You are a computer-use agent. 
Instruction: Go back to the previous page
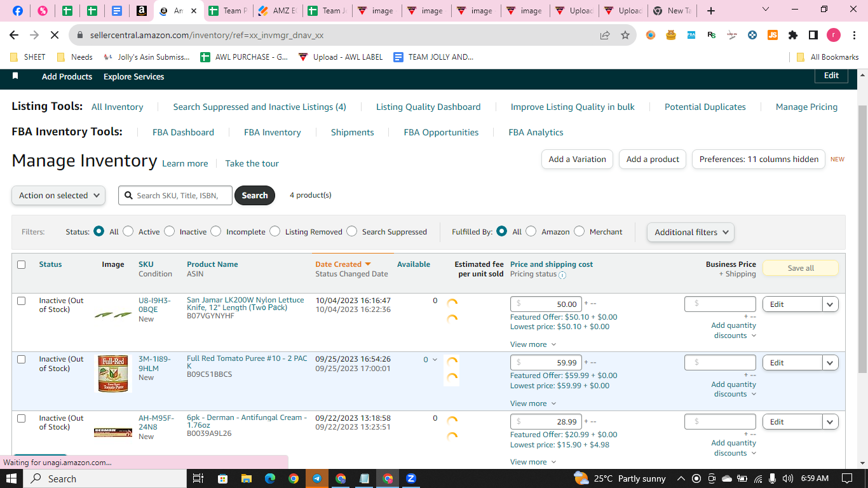[x=14, y=35]
